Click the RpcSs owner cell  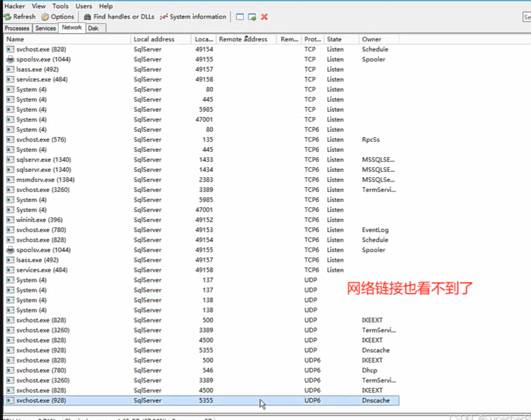tap(371, 140)
